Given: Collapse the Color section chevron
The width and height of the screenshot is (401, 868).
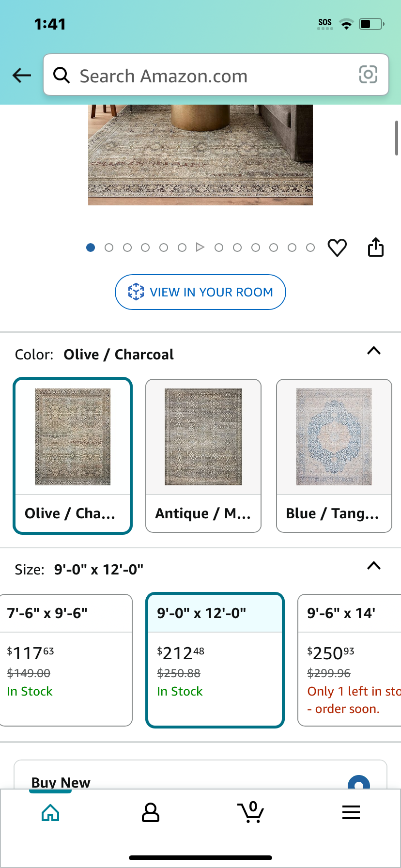Looking at the screenshot, I should (x=374, y=351).
